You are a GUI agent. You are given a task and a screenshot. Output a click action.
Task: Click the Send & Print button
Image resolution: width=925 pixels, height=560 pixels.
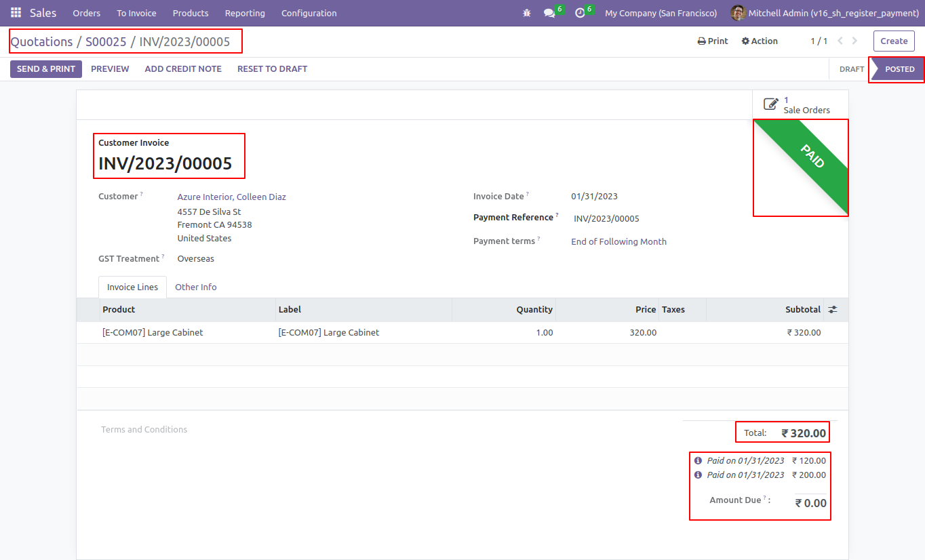[x=46, y=69]
